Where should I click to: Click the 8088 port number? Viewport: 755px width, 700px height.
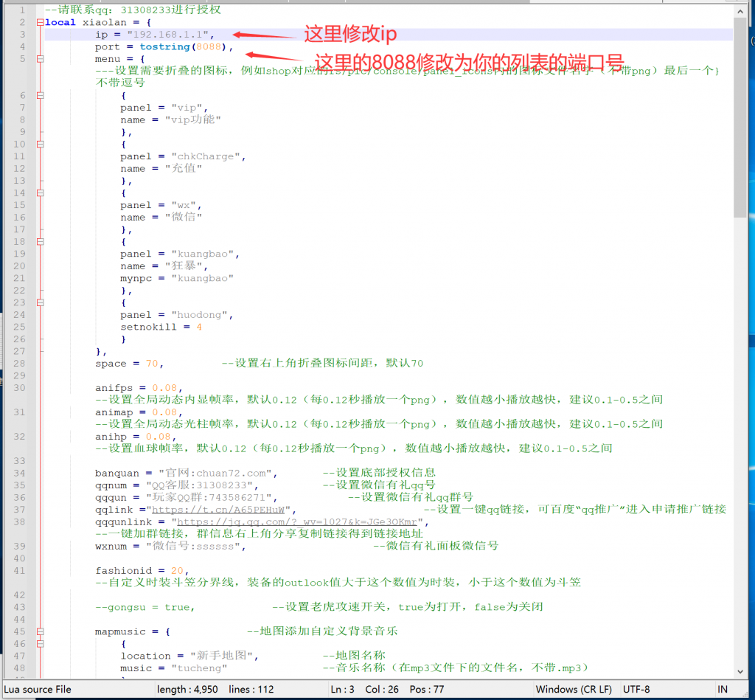209,46
